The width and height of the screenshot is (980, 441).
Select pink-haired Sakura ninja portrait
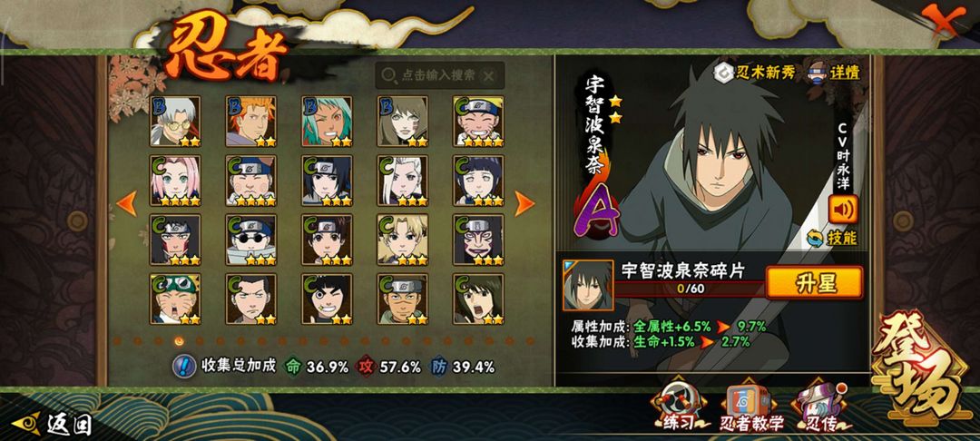pos(175,181)
